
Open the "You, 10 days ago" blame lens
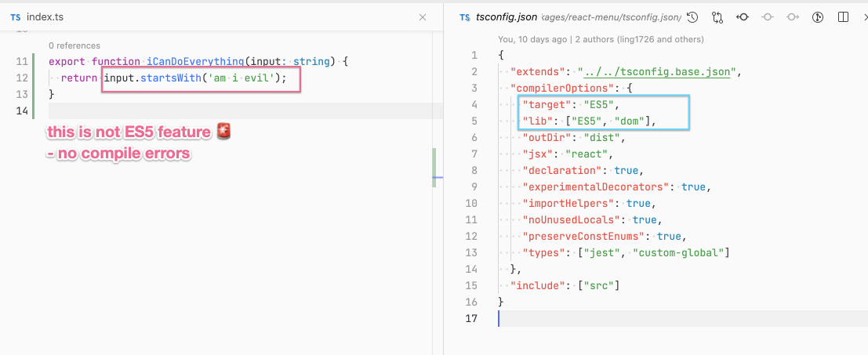coord(532,39)
